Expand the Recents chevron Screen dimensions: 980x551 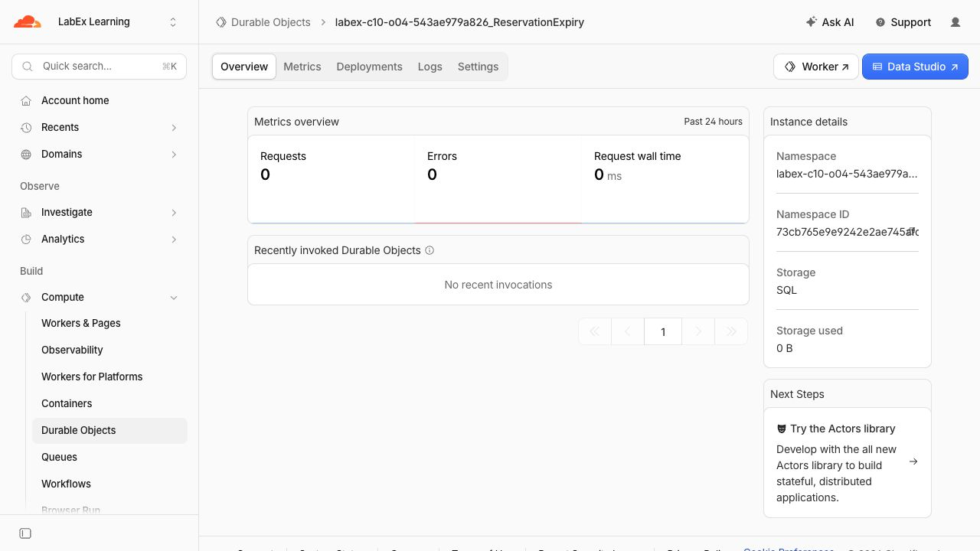point(174,128)
